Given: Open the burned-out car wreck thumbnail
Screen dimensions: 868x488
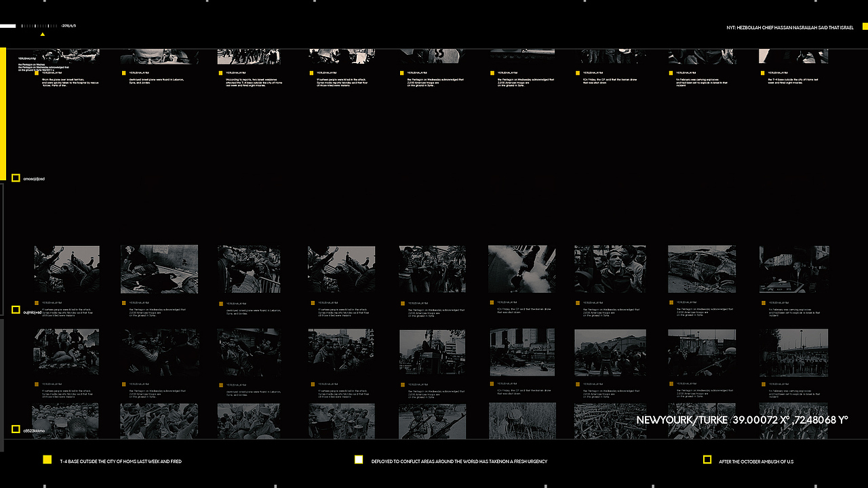Looking at the screenshot, I should (x=702, y=269).
